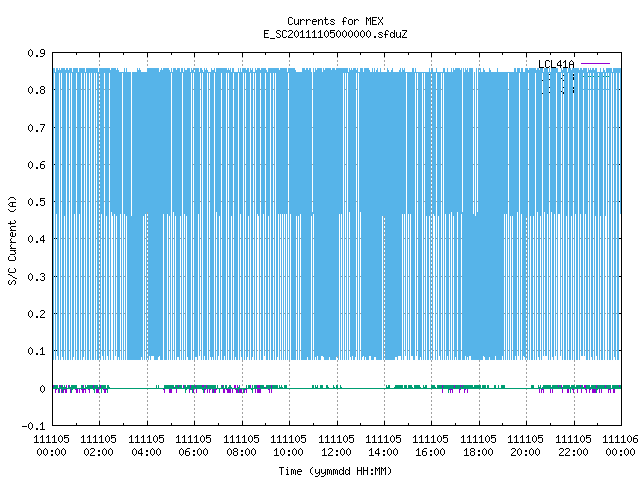
Task: Click the y-axis tick label '0'
Action: (42, 389)
